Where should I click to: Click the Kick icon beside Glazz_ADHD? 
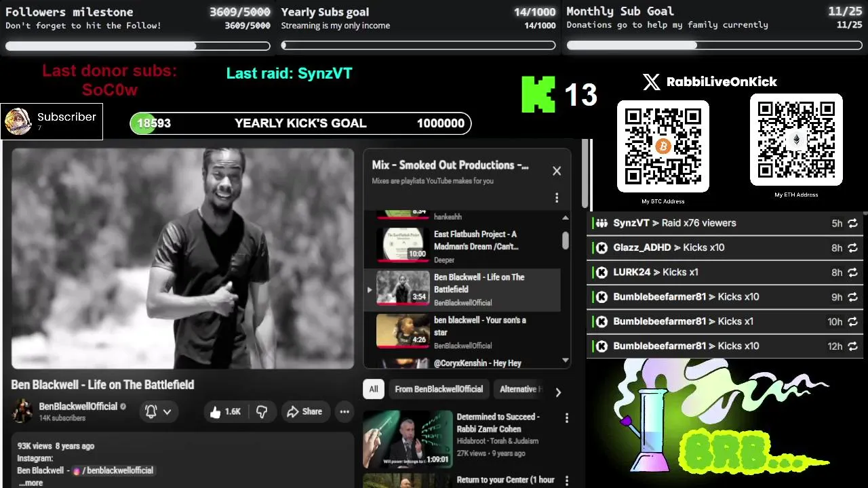pyautogui.click(x=601, y=248)
